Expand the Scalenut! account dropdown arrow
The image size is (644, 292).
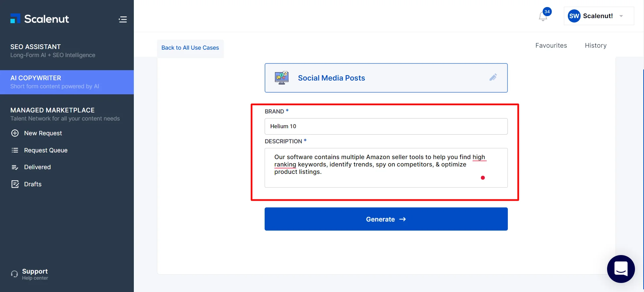pyautogui.click(x=621, y=16)
